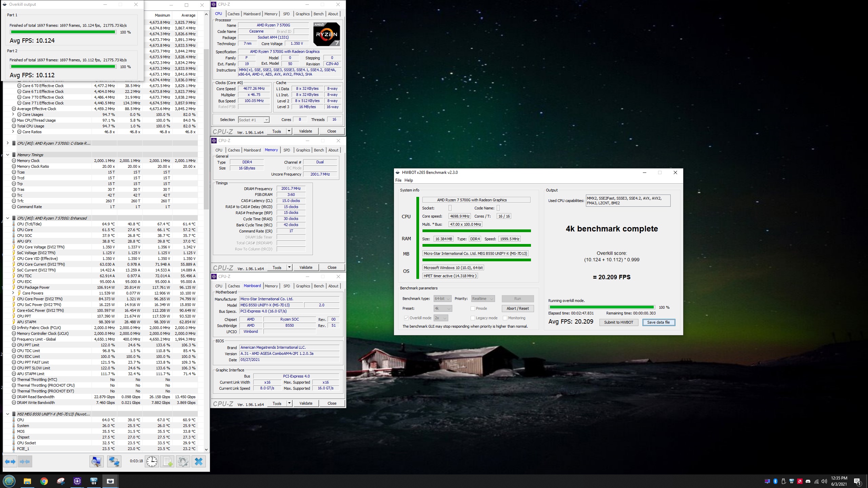Open the Socket #1 selection dropdown
Viewport: 868px width, 488px height.
coord(254,120)
